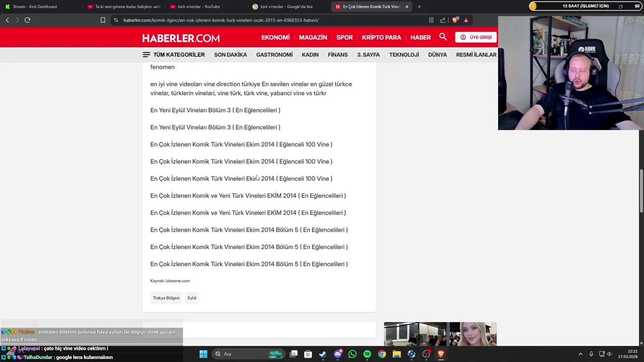Open RESMİ İLANLAR category
644x362 pixels.
(476, 54)
